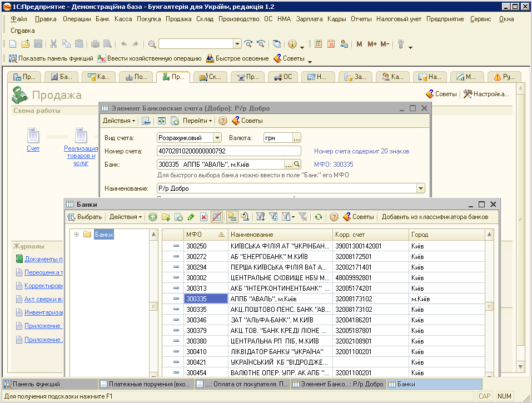Click the Настройка... button on Продажа panel

tap(486, 94)
